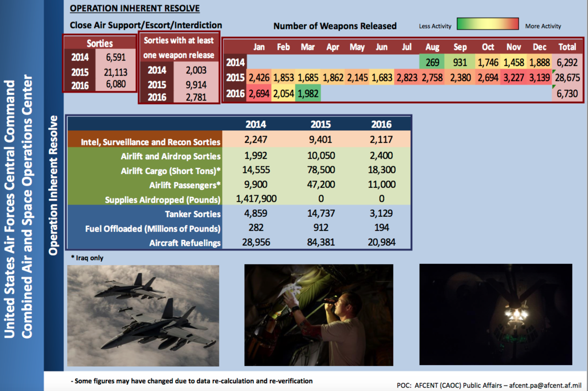
Task: Click the Tanker Sorties row label
Action: click(x=192, y=214)
